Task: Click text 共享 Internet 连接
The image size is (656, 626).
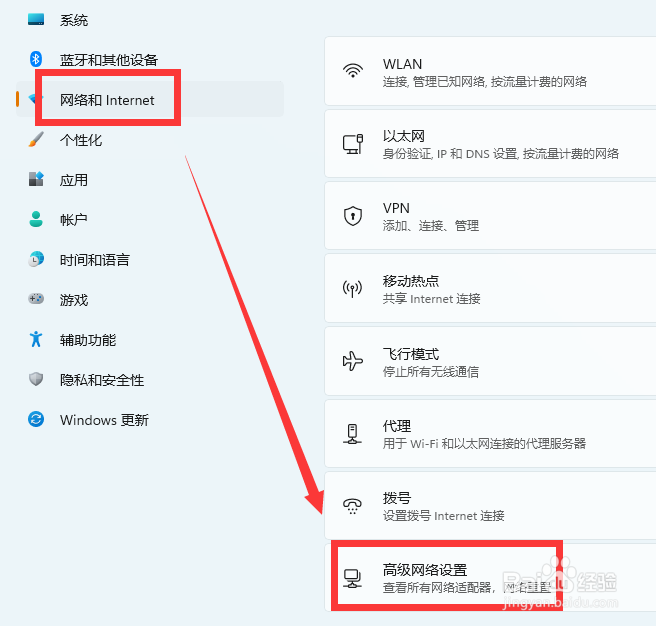Action: tap(431, 299)
